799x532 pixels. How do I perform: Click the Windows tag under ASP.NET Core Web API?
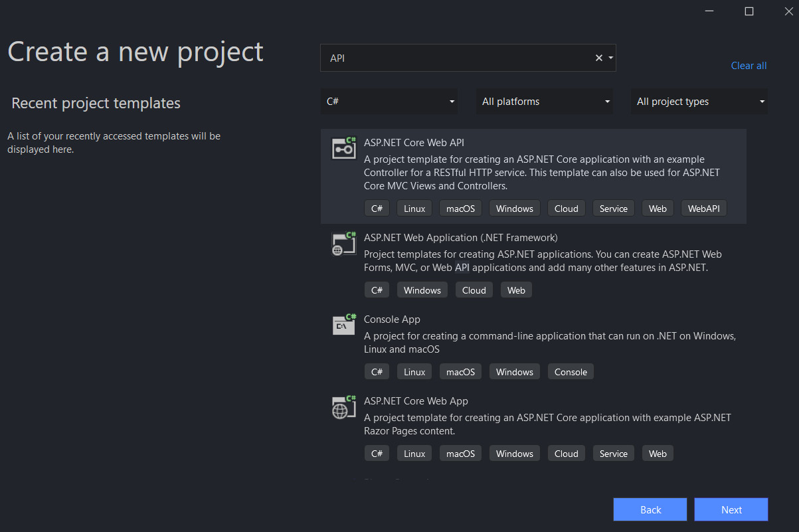coord(515,209)
